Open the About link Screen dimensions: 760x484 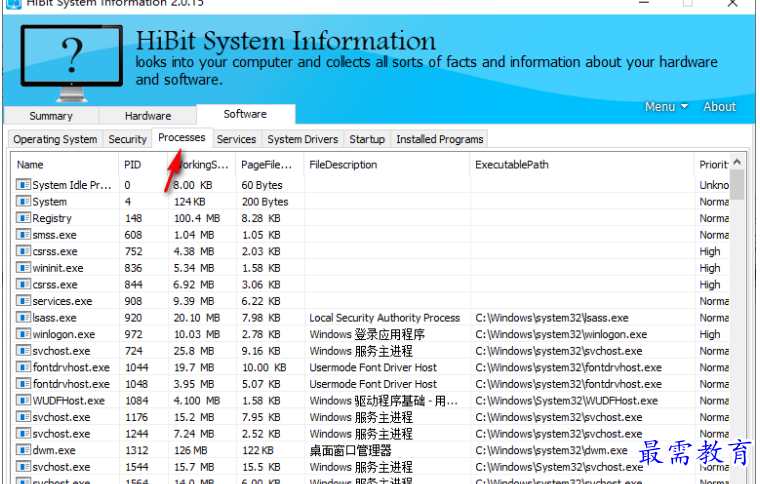tap(719, 107)
